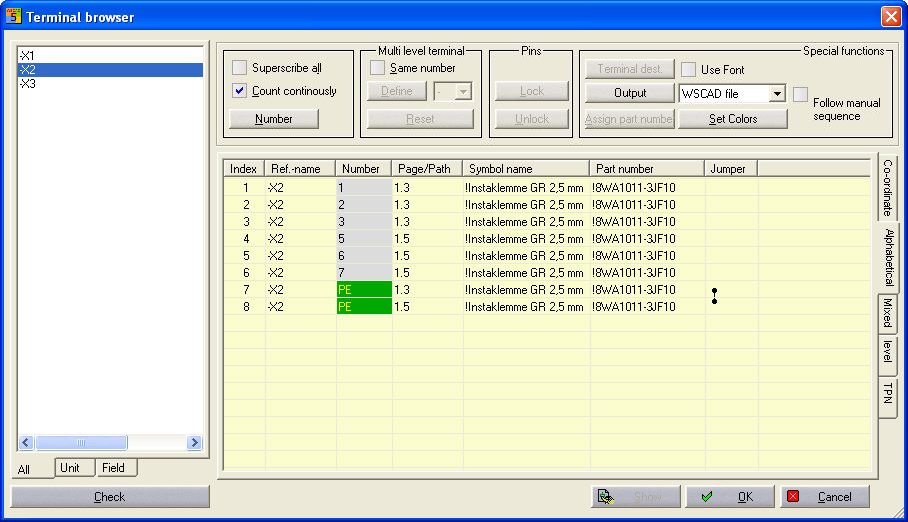Uncheck Count continously checkbox
The image size is (908, 522).
point(239,91)
